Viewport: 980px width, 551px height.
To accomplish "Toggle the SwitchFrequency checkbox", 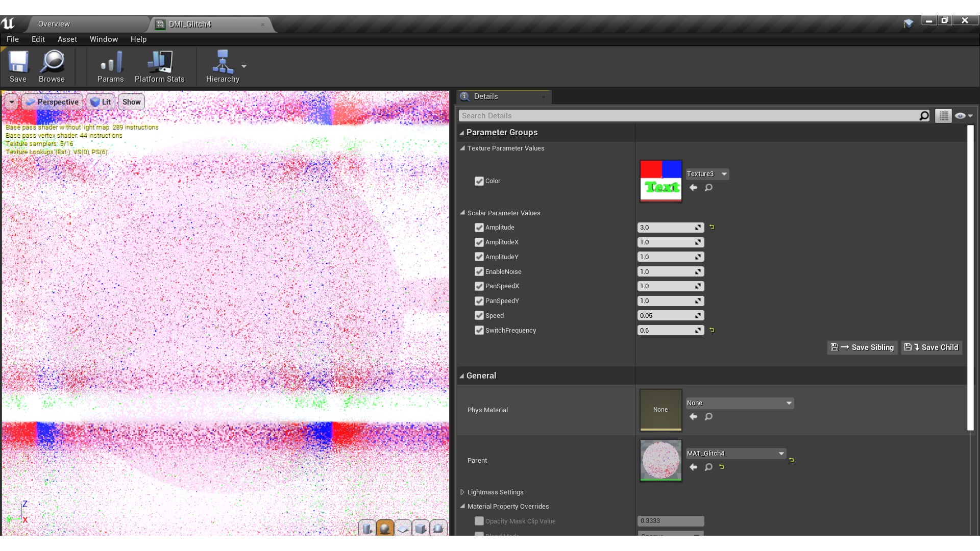I will tap(479, 330).
